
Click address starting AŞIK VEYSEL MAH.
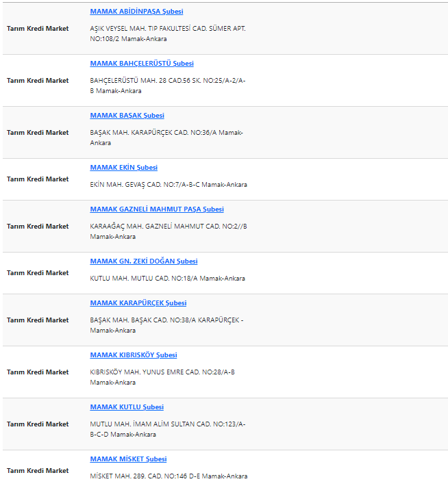pyautogui.click(x=168, y=34)
